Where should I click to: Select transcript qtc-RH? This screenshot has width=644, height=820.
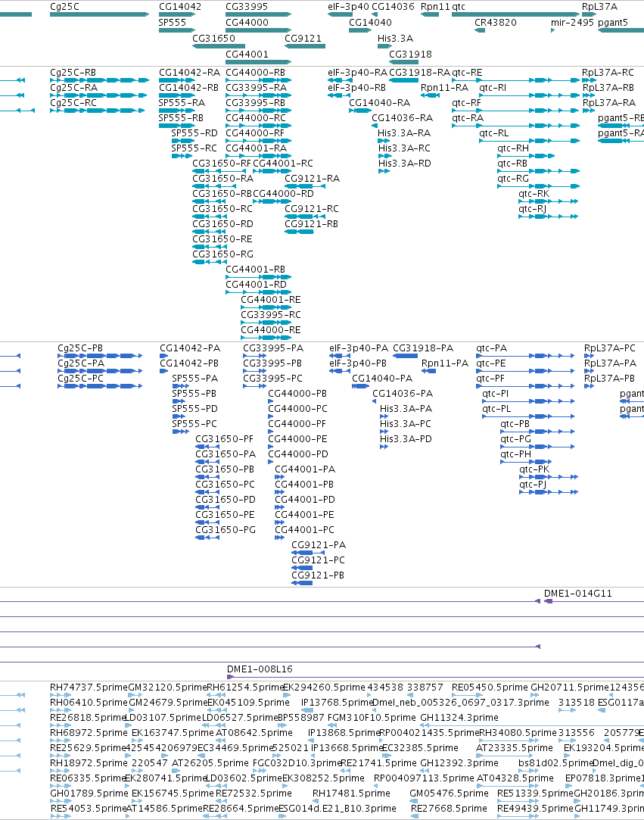coord(513,148)
